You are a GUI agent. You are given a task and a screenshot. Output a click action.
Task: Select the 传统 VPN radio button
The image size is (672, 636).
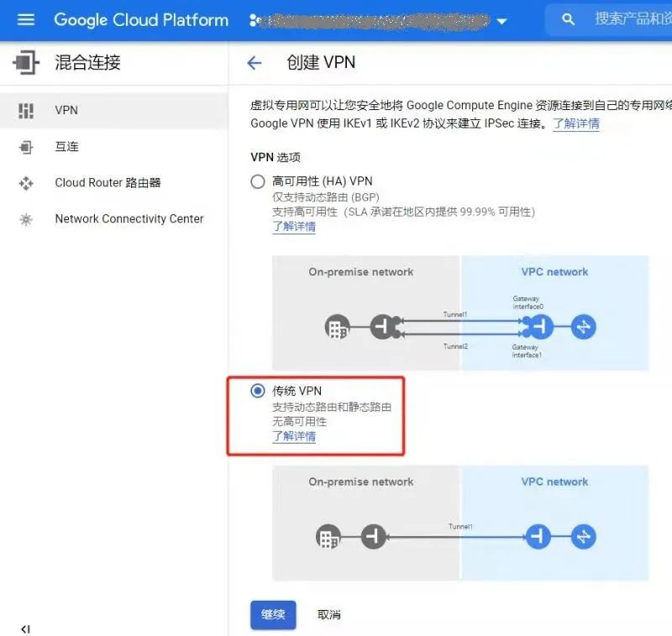[x=258, y=391]
